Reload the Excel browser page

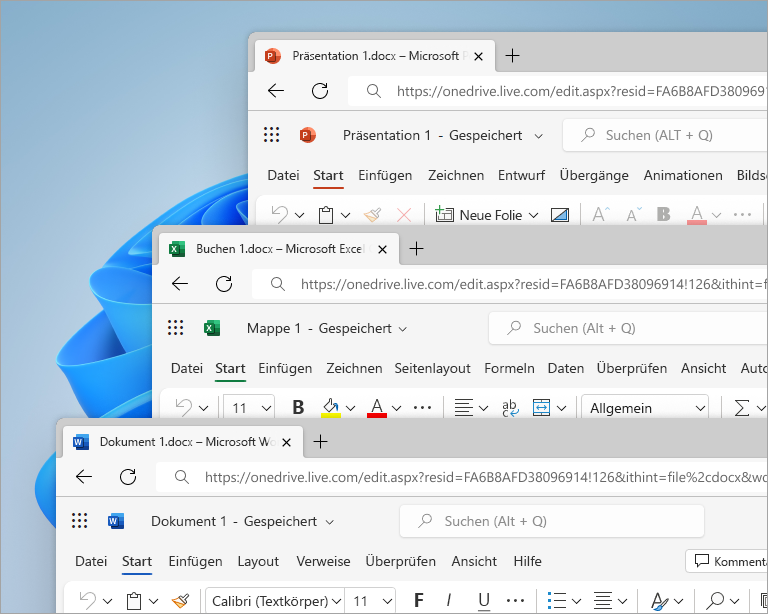(x=224, y=283)
